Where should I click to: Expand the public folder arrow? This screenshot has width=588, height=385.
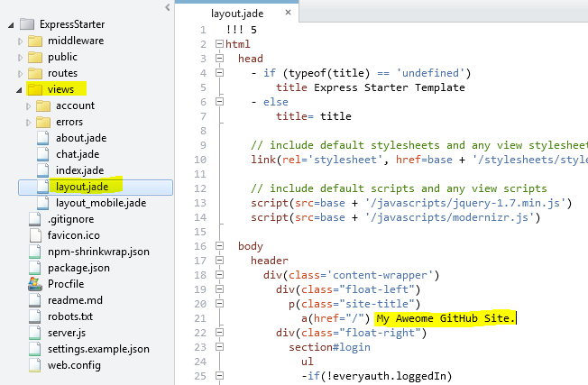click(20, 58)
